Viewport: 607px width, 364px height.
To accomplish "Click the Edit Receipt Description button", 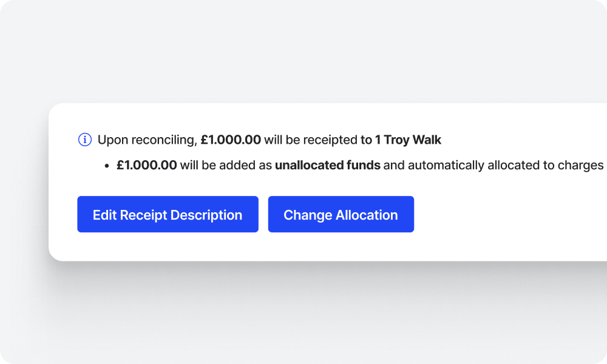I will point(168,214).
